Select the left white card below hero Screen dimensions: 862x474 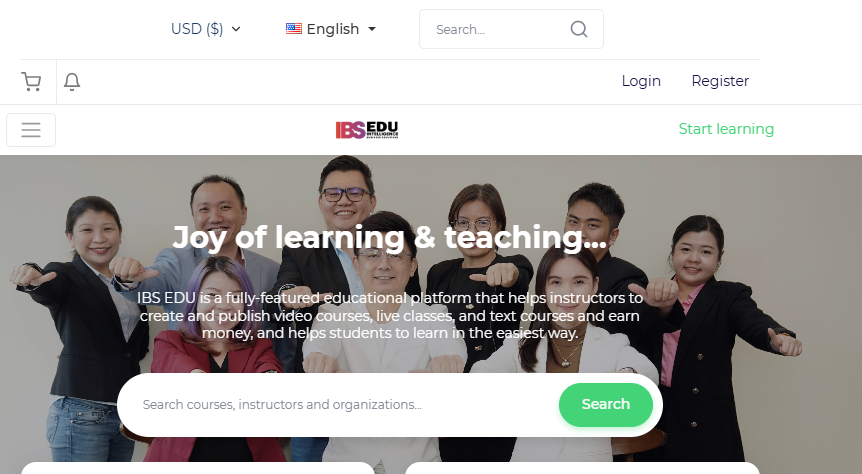click(x=198, y=468)
